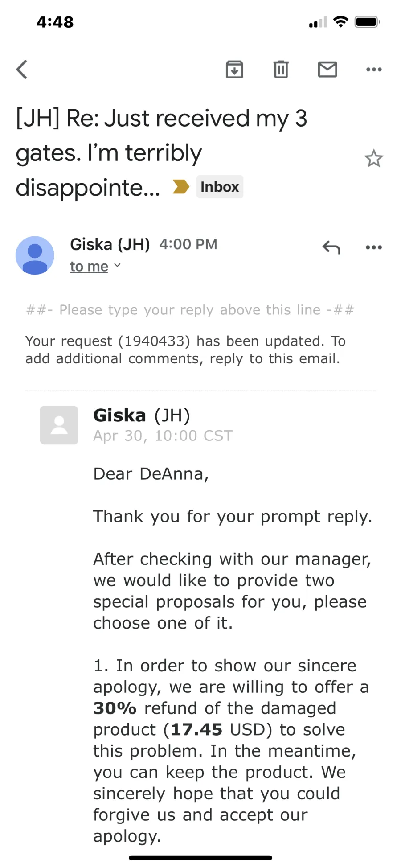This screenshot has width=401, height=868.
Task: Tap the gray Giska profile placeholder image
Action: [59, 425]
